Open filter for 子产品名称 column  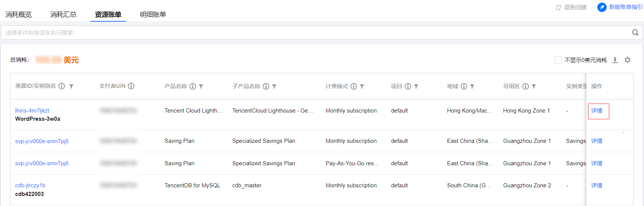(x=274, y=86)
